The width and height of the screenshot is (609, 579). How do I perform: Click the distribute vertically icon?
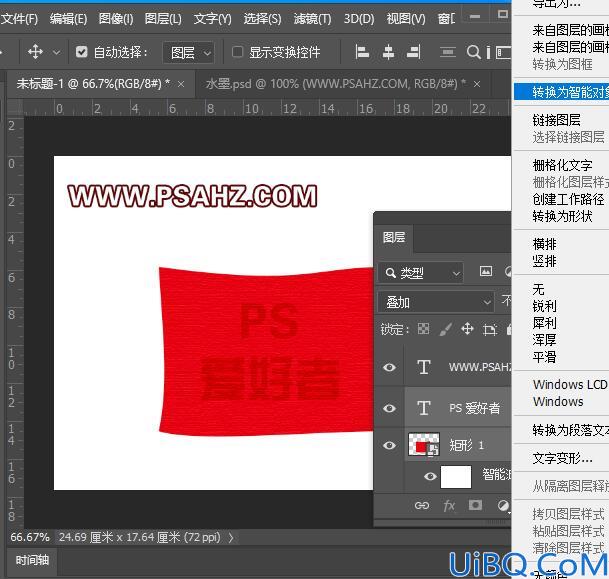[448, 52]
